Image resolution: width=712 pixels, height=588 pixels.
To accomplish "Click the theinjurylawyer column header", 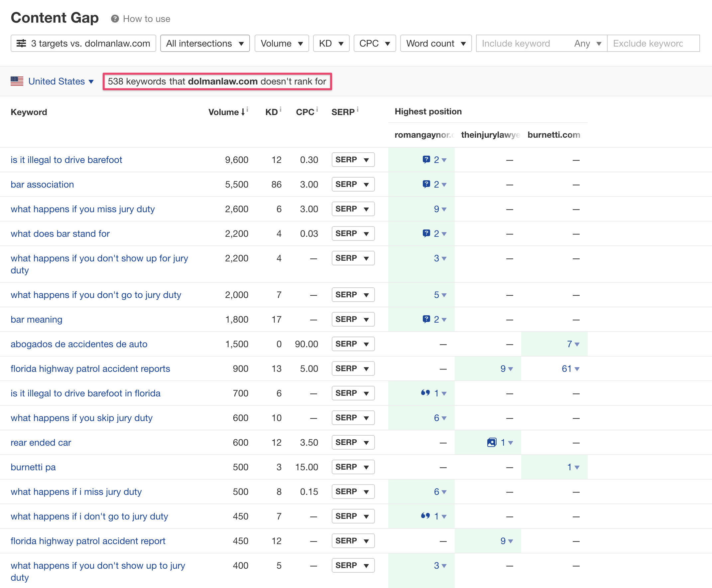I will tap(490, 135).
